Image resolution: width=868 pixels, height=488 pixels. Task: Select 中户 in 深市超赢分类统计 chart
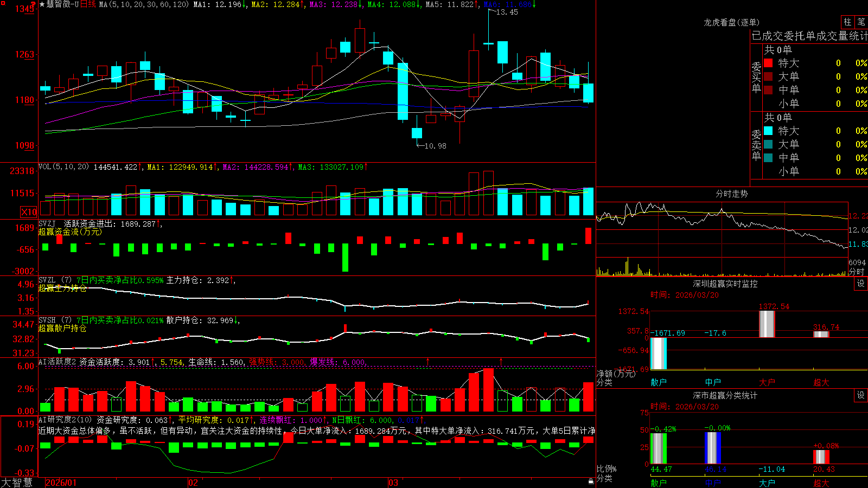(713, 483)
